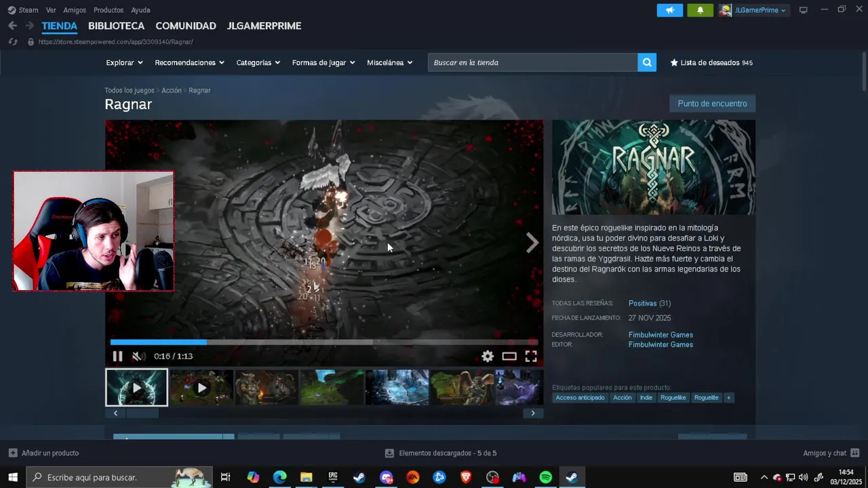Go to TIENDA tab
868x488 pixels.
pyautogui.click(x=60, y=26)
